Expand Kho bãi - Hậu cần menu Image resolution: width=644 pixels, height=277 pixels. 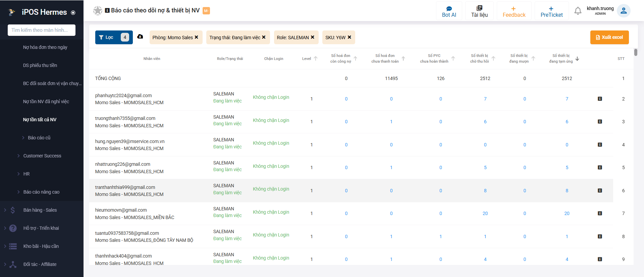[x=41, y=246]
